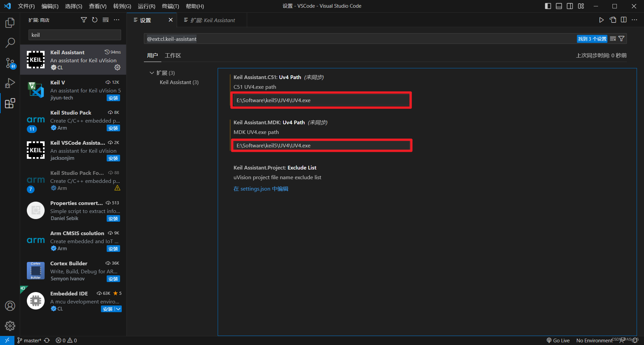
Task: Open customize layout options
Action: tap(581, 6)
